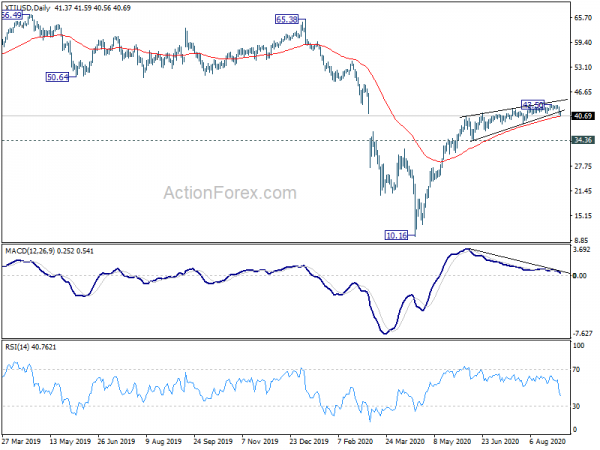Click the -7.627 MACD axis value
Screen dimensions: 600x450
(x=582, y=334)
